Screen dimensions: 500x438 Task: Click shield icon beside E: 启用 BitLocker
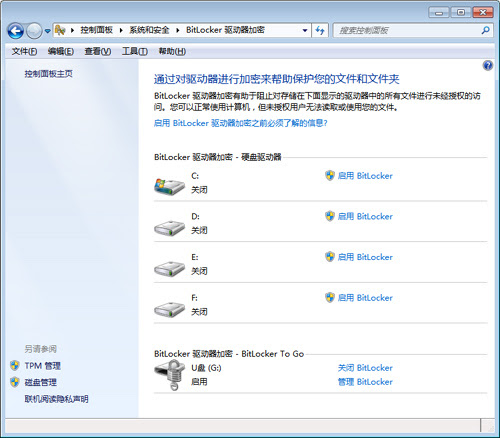click(x=330, y=257)
